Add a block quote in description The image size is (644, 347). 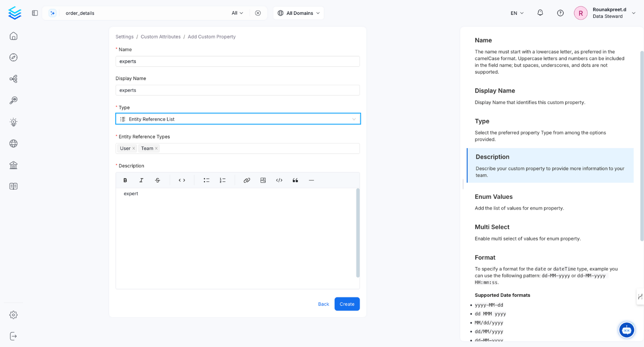[295, 180]
